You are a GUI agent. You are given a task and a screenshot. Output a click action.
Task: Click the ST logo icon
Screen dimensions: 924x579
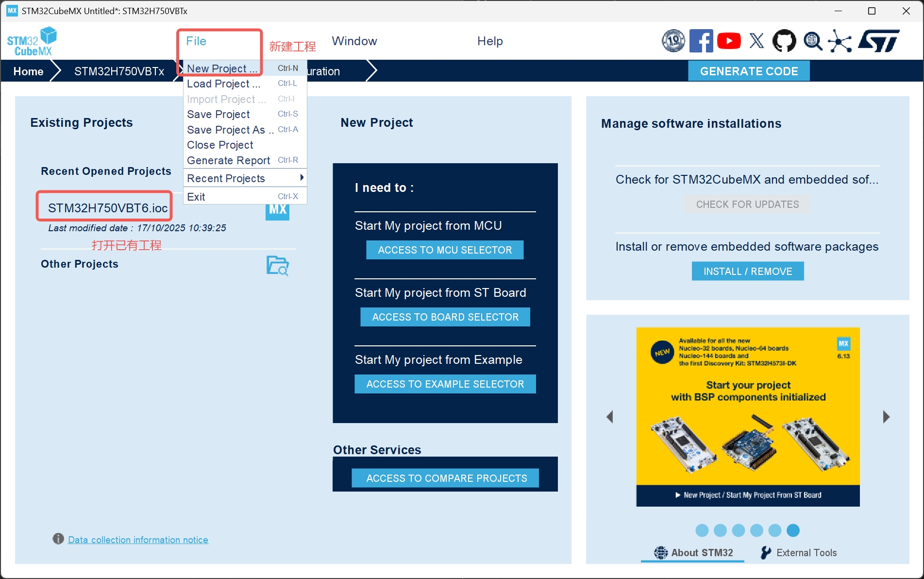coord(879,41)
